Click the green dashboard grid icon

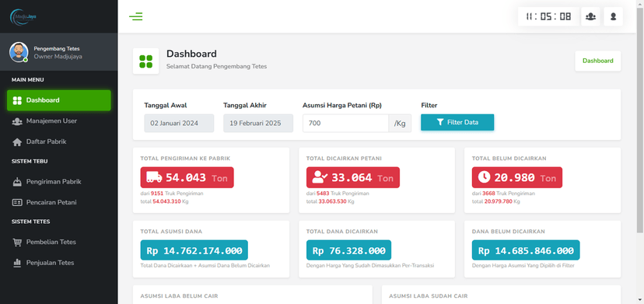tap(145, 61)
